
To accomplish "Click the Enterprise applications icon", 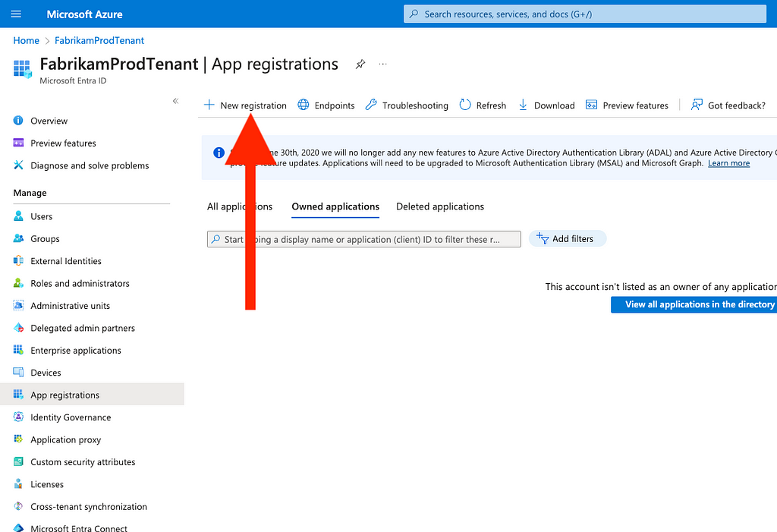I will tap(18, 350).
